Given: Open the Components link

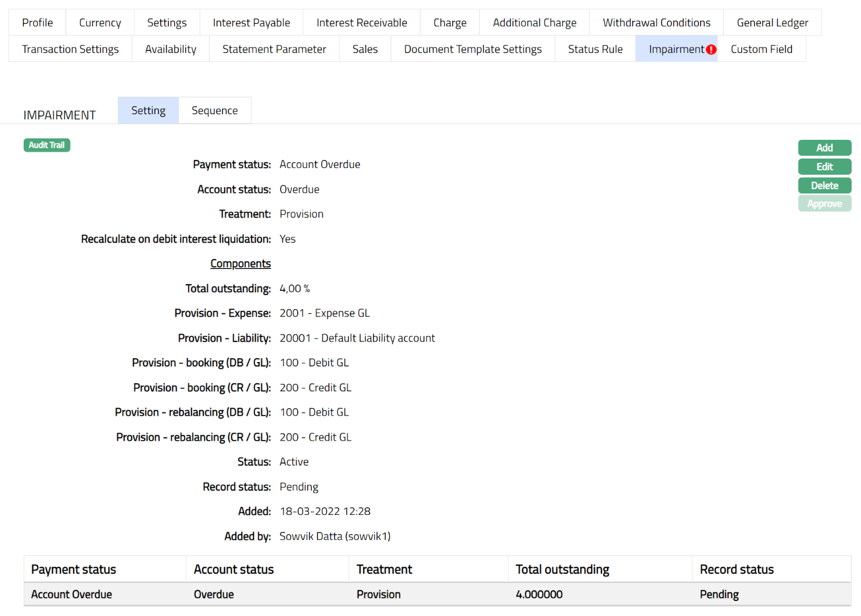Looking at the screenshot, I should [240, 263].
